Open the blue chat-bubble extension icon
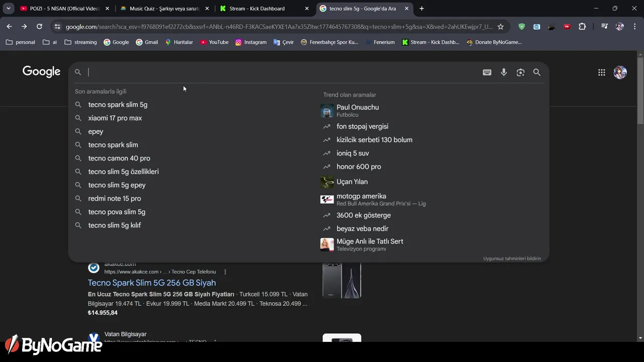 click(537, 27)
